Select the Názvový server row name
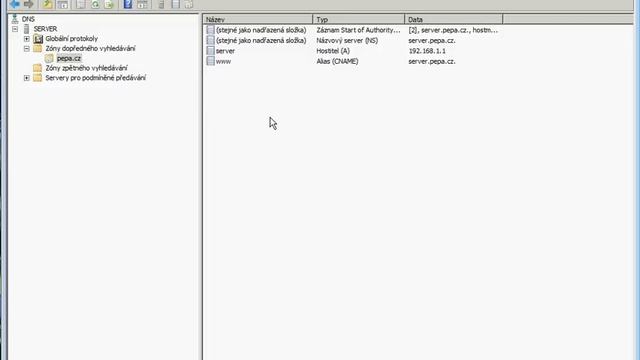 (261, 40)
